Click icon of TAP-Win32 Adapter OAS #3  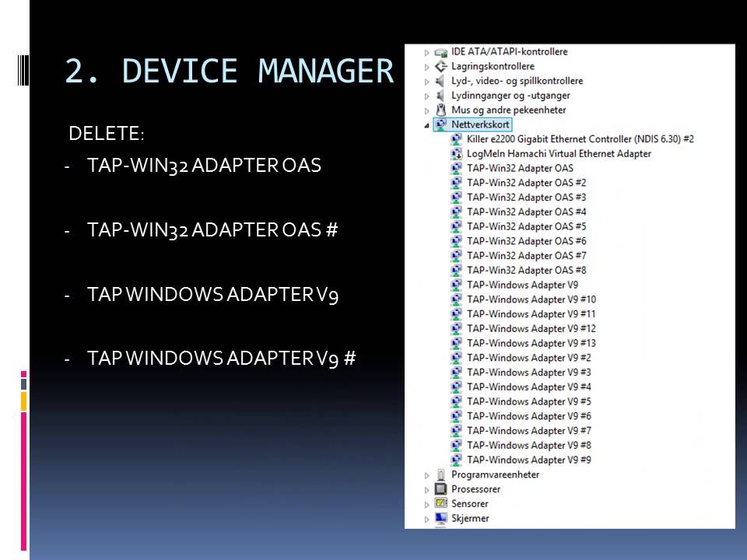coord(457,197)
